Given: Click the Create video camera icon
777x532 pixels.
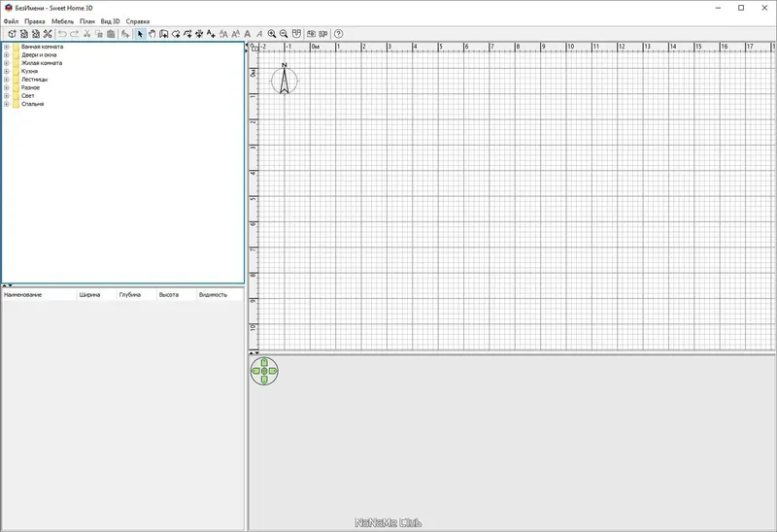Looking at the screenshot, I should pos(323,34).
